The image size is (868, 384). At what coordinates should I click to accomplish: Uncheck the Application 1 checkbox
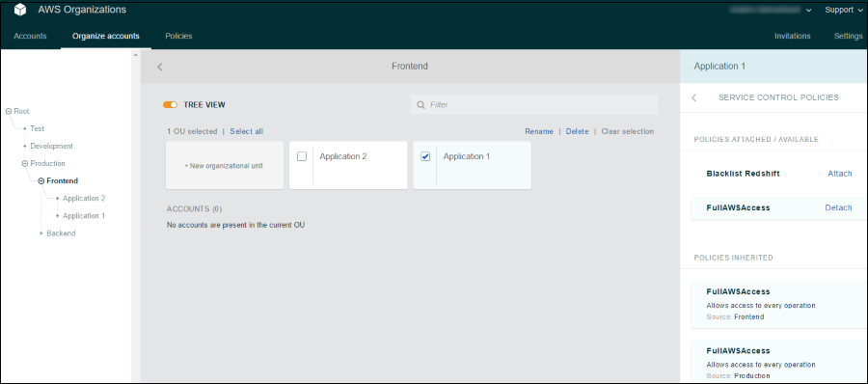[x=425, y=157]
